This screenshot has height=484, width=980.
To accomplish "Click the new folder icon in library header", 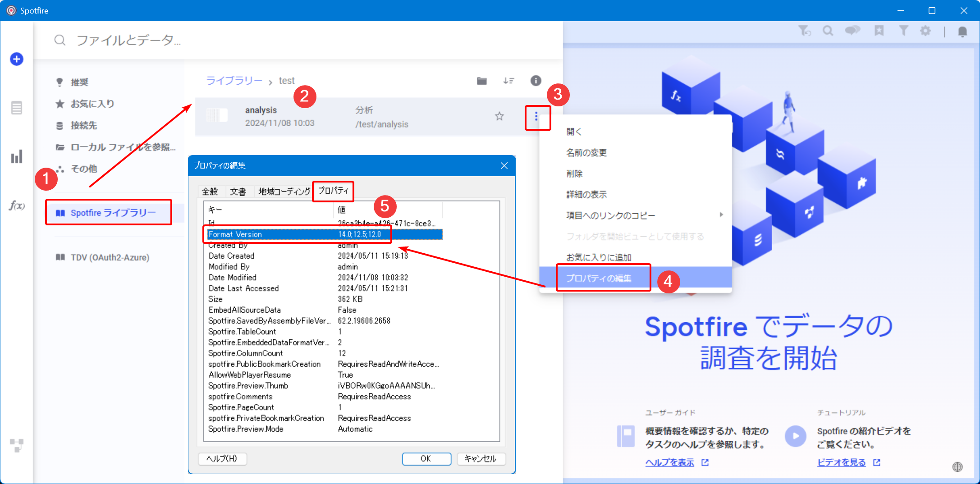I will 482,81.
